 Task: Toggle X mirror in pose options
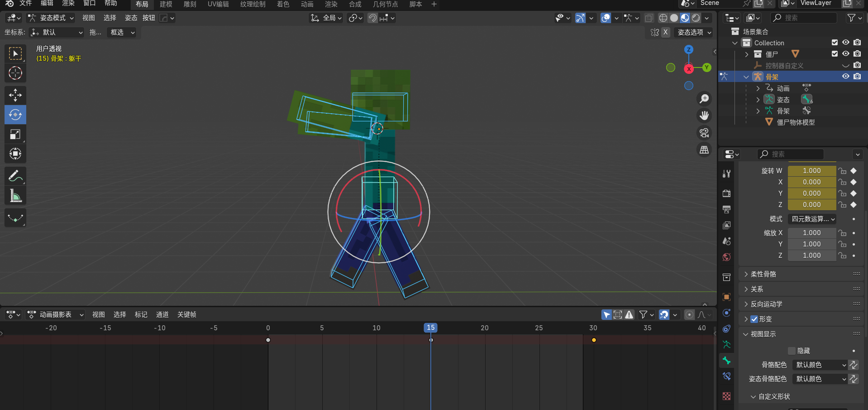(x=665, y=32)
